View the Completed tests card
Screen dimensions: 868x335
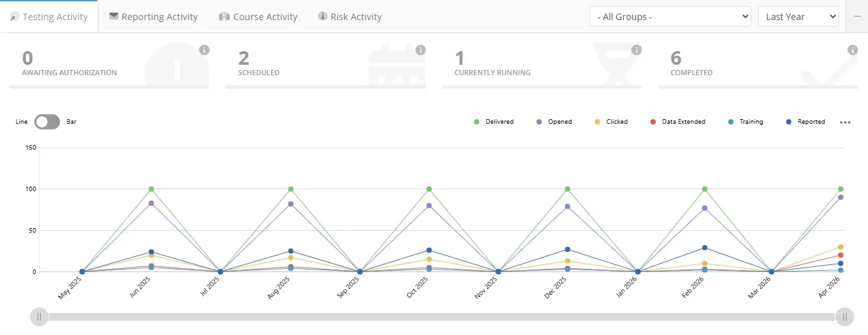pyautogui.click(x=756, y=64)
